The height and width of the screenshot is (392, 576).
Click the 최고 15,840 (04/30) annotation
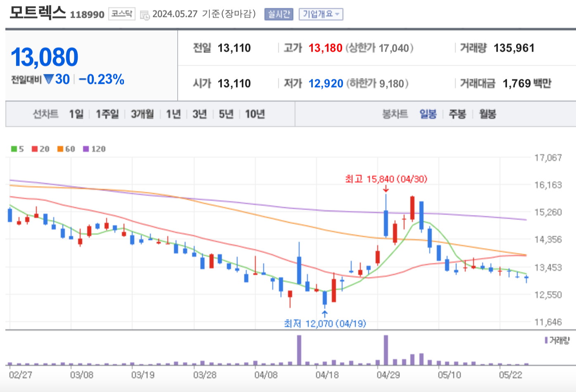coord(386,179)
